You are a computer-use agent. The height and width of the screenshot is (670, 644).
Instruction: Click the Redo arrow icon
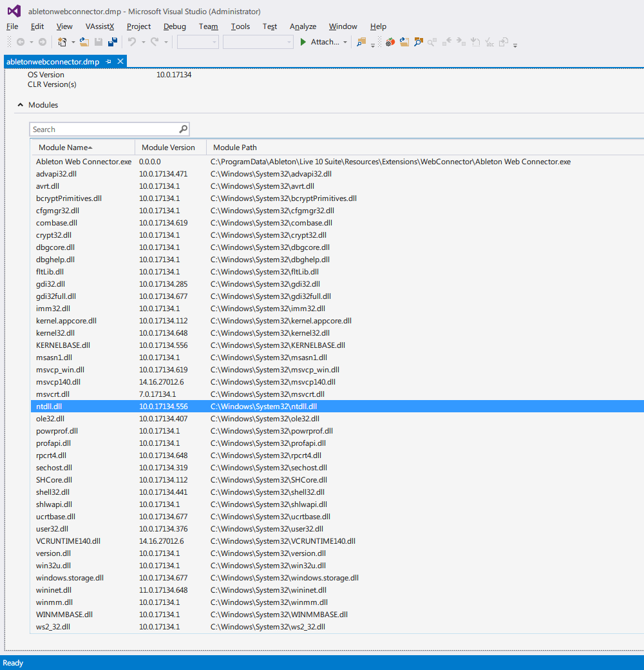155,42
